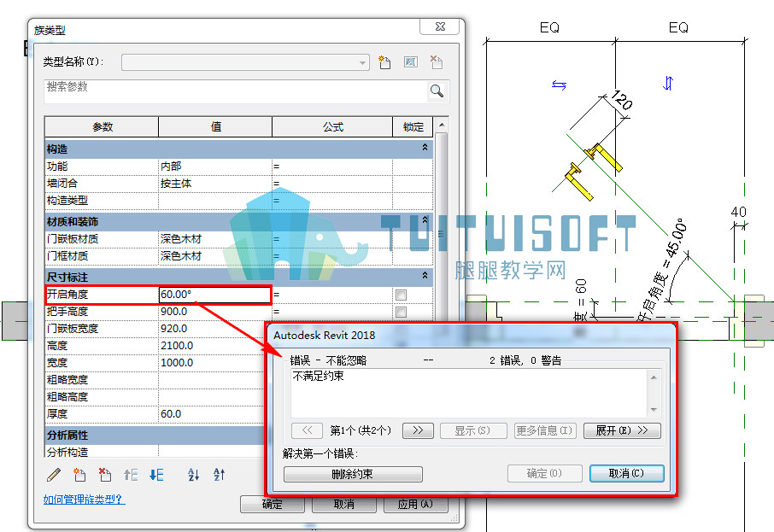Toggle the lock checkbox for 把手高度
The image size is (774, 532).
(x=401, y=312)
